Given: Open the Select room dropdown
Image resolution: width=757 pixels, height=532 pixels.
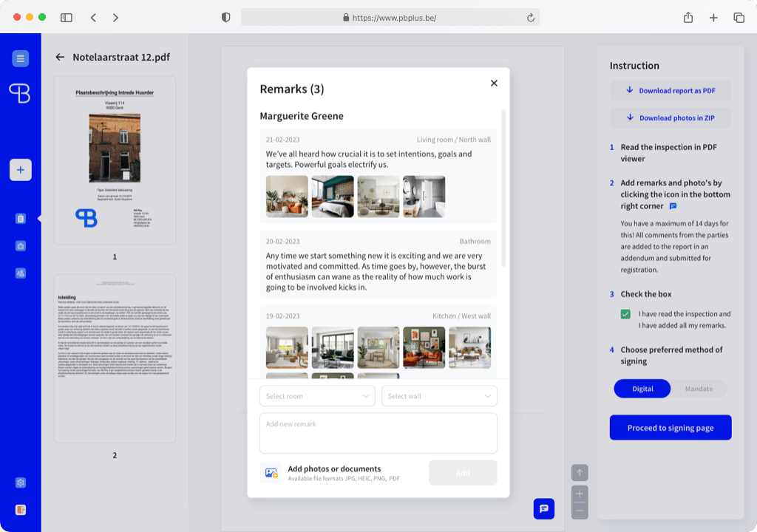Looking at the screenshot, I should 317,396.
